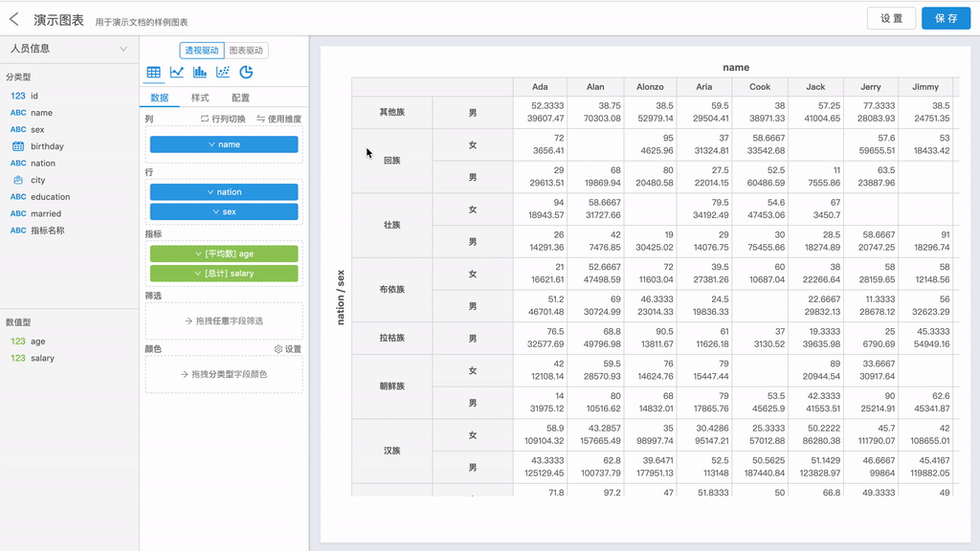
Task: Open the 样式 tab
Action: click(x=200, y=98)
